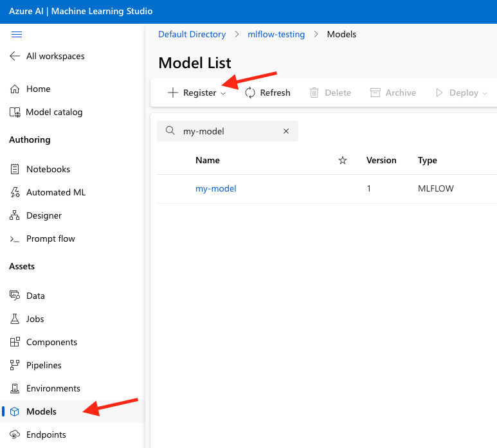This screenshot has width=497, height=448.
Task: Open Notebooks from Authoring section
Action: coord(48,169)
